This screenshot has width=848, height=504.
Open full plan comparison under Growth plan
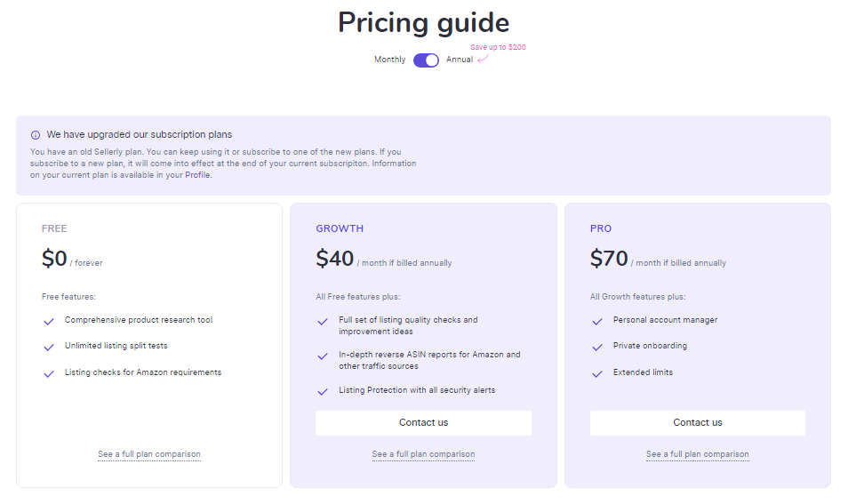(x=423, y=454)
